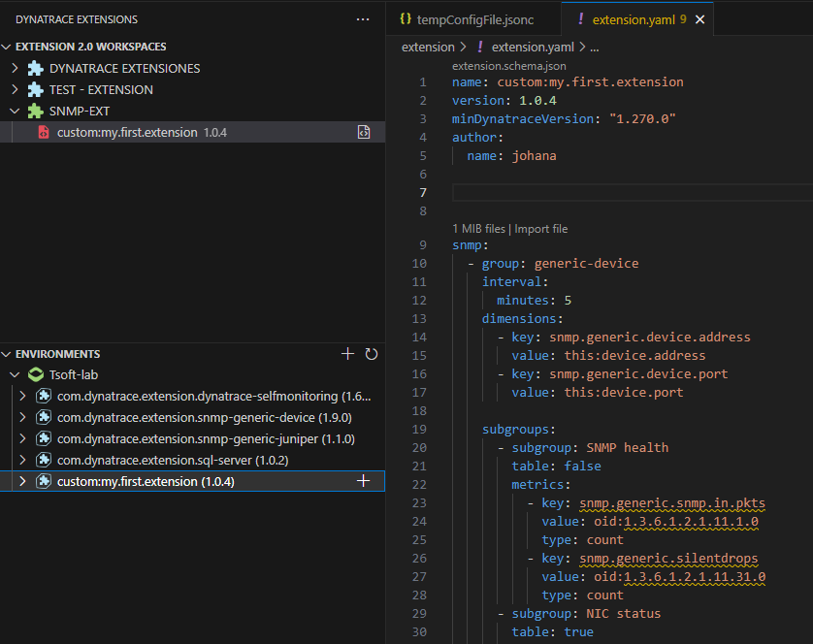The height and width of the screenshot is (644, 813).
Task: Collapse the Environments section
Action: point(8,355)
